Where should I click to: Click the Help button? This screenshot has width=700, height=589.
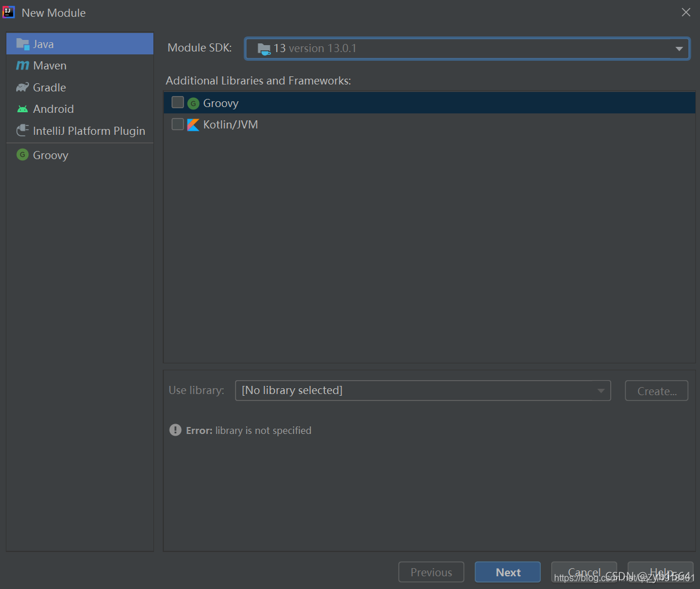coord(661,572)
